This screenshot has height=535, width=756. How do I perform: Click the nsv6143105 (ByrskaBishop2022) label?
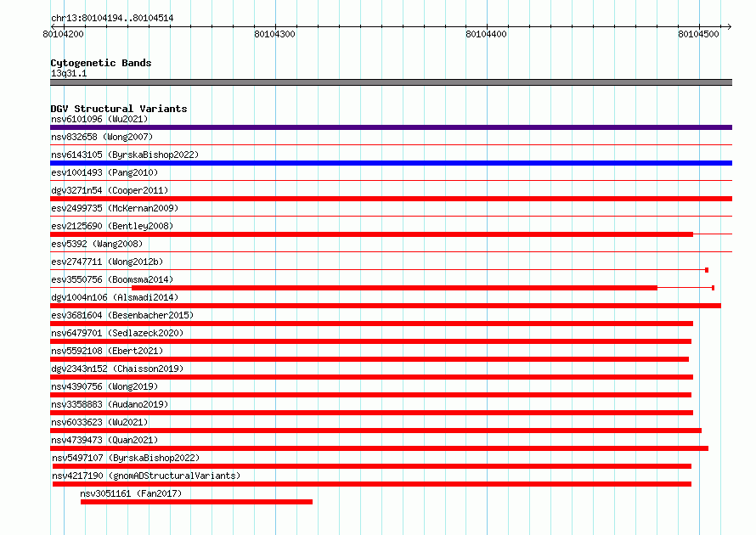tap(125, 155)
